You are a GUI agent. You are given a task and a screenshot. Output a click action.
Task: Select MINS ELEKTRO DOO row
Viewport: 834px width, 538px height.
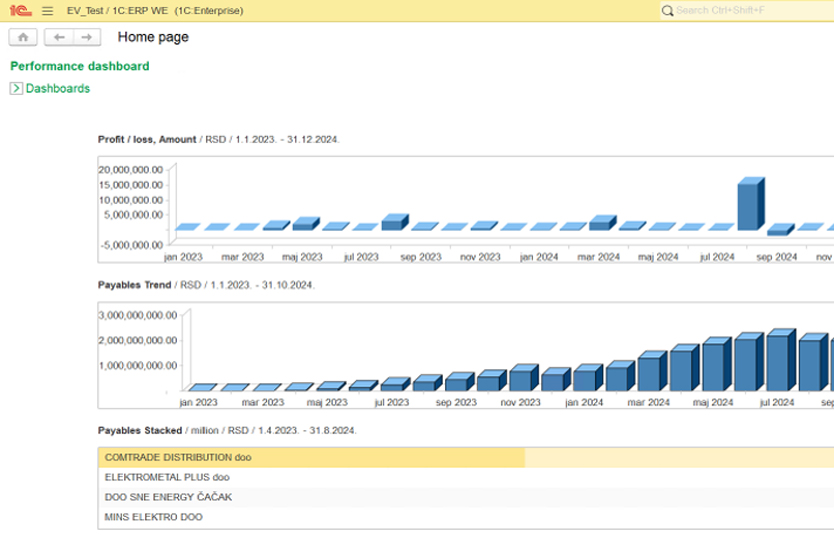466,517
